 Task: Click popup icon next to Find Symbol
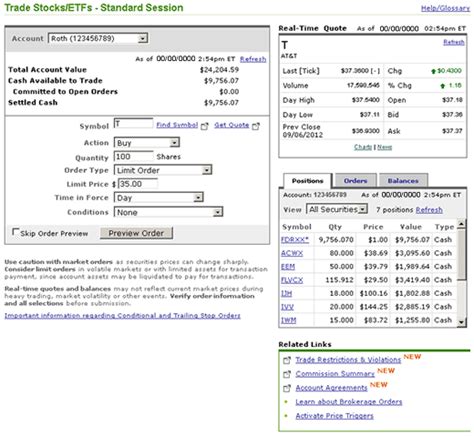(204, 126)
